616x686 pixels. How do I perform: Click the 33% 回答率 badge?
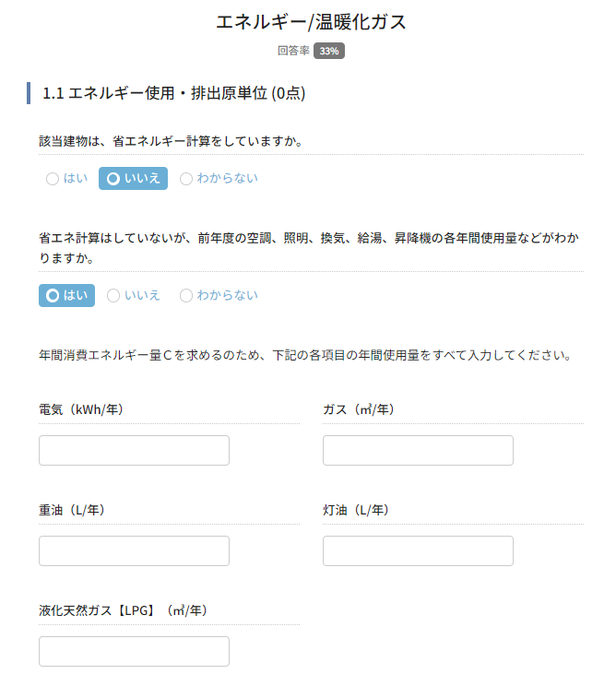329,52
